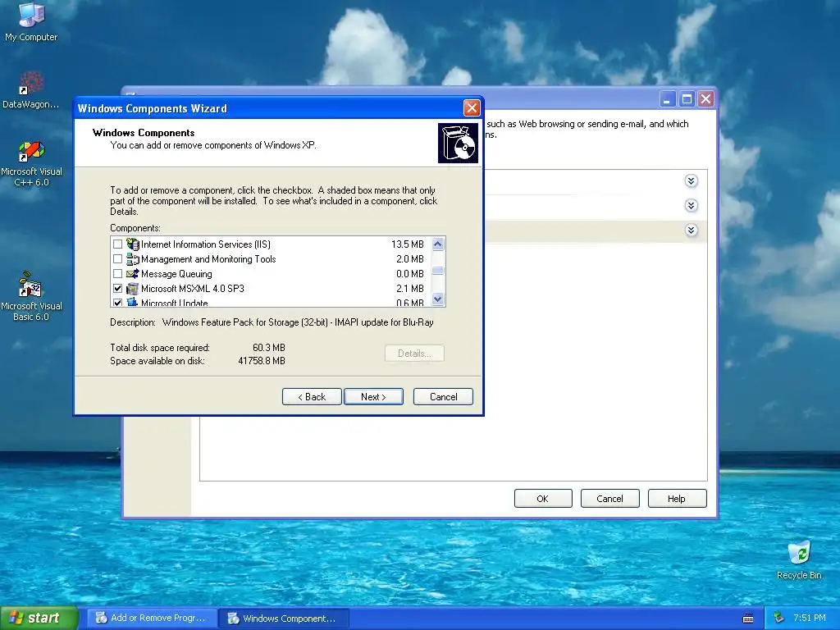Click the 7:51 PM taskbar clock
840x630 pixels.
click(810, 619)
